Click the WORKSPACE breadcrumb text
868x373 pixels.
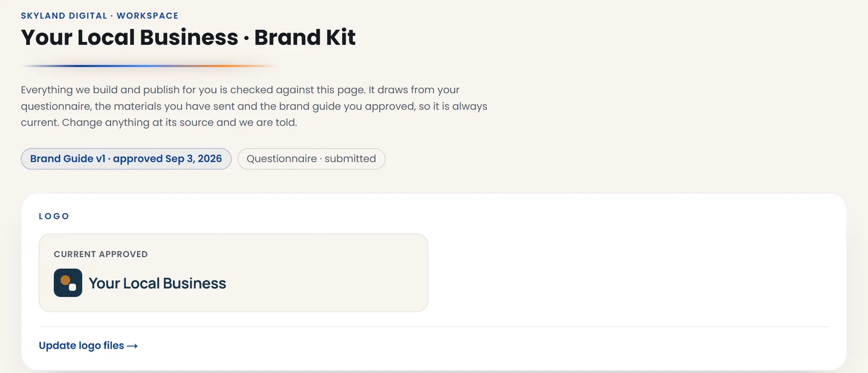pos(148,16)
